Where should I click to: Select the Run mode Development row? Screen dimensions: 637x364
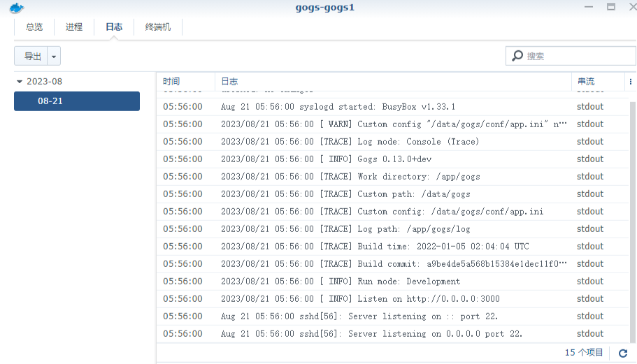point(393,282)
